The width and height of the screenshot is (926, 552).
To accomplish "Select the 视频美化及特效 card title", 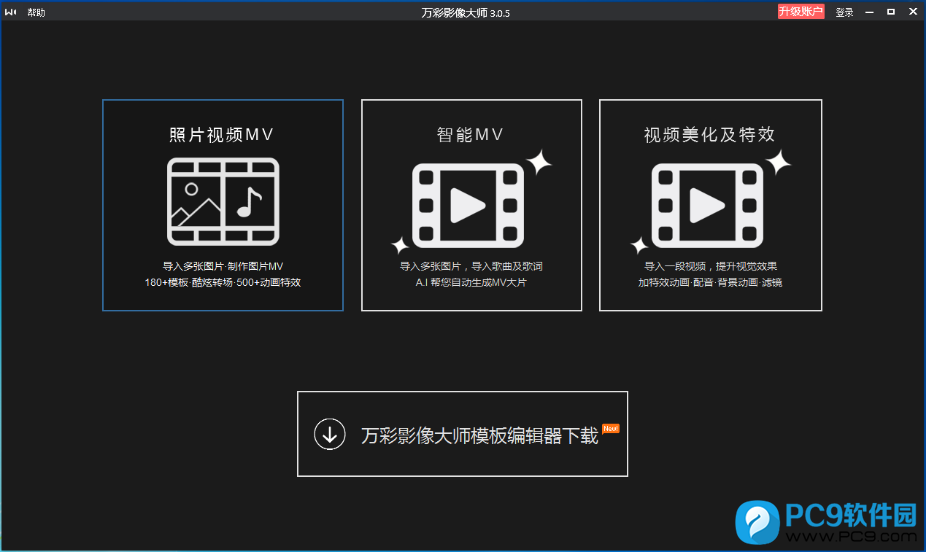I will (709, 135).
